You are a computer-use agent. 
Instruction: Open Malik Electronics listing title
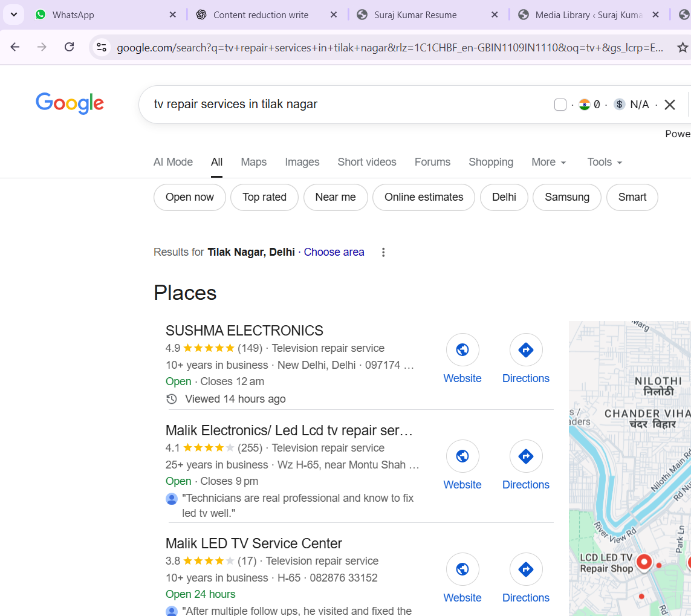[x=289, y=430]
